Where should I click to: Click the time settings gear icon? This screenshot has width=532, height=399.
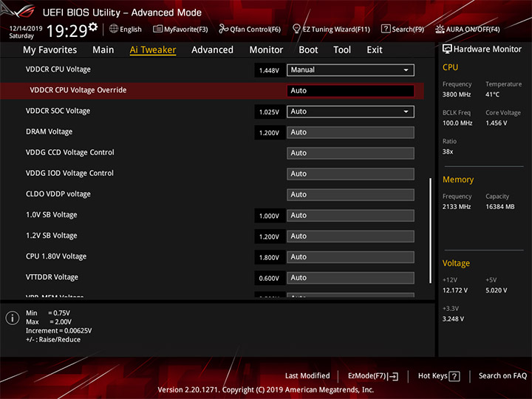click(x=93, y=27)
